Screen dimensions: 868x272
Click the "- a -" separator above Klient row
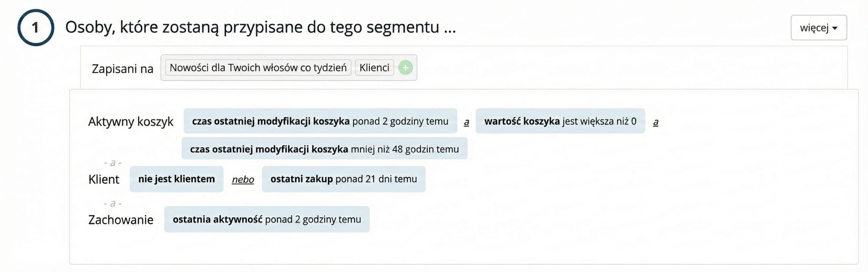(112, 163)
